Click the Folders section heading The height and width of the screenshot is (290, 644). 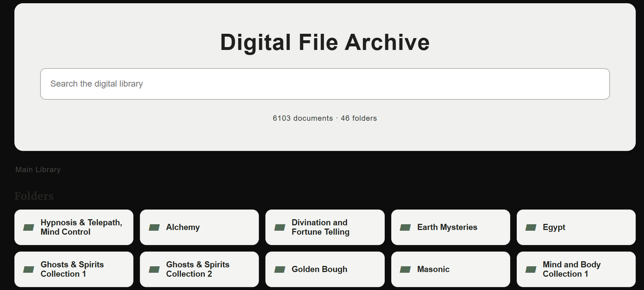click(34, 196)
